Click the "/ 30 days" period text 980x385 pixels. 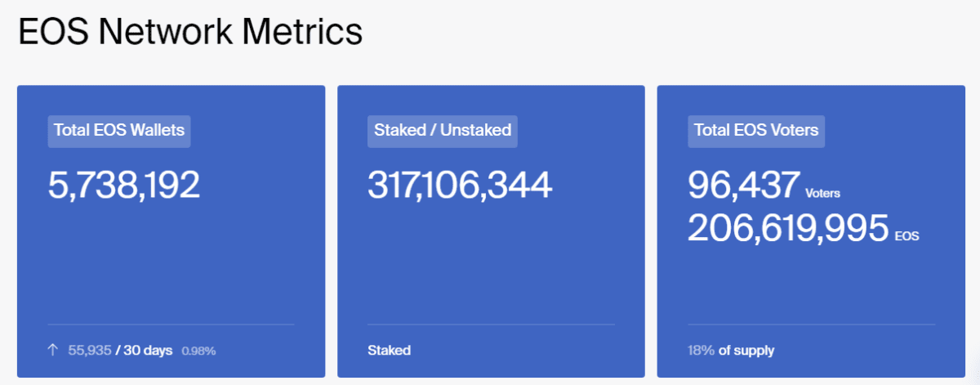(144, 351)
